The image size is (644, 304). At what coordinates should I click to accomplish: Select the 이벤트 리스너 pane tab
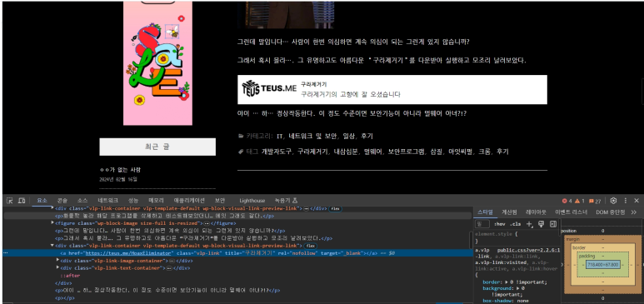tap(572, 212)
